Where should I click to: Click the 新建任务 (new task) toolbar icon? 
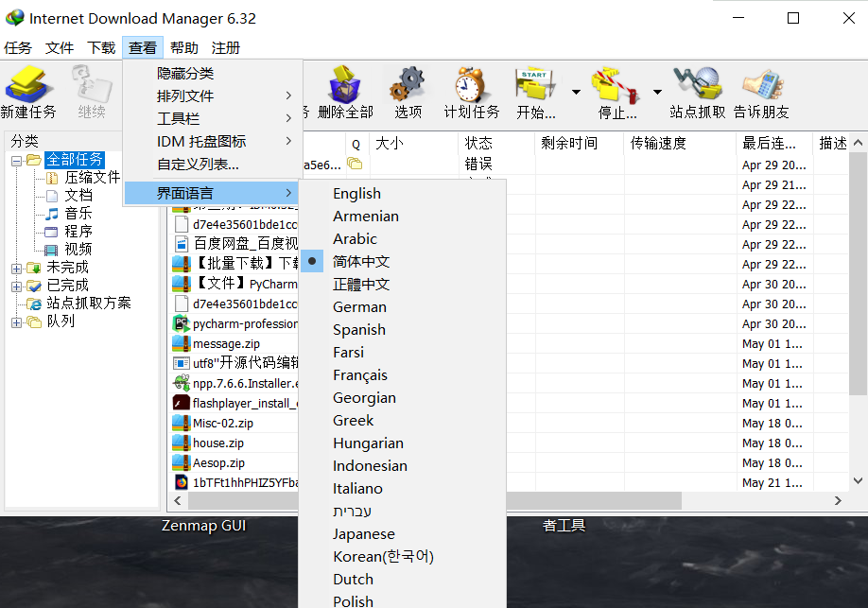point(28,86)
